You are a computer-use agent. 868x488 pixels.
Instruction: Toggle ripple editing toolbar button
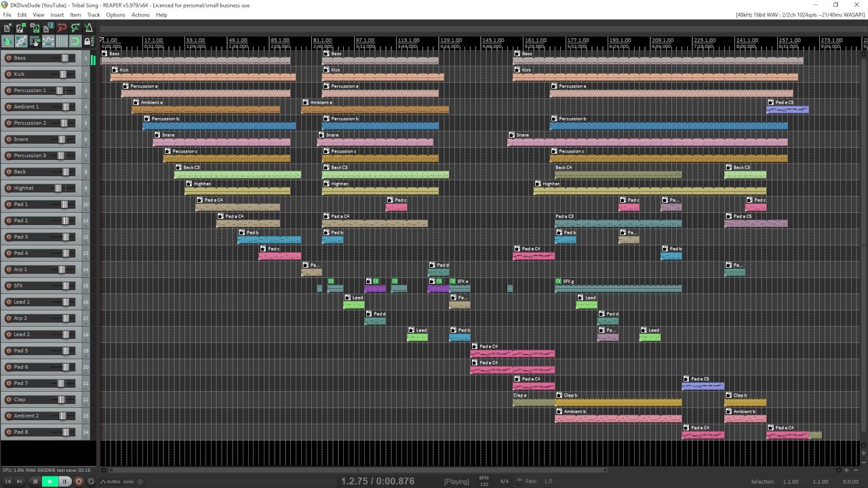pos(35,41)
